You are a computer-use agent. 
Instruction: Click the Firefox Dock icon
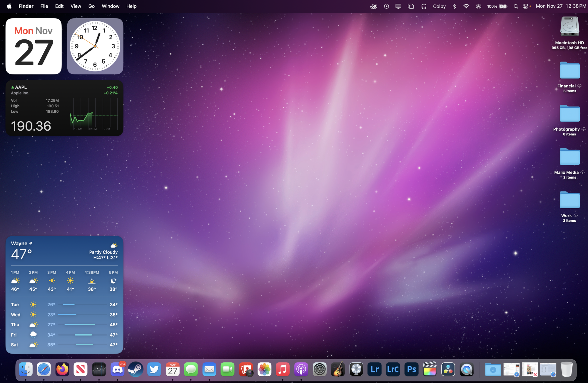[x=62, y=370]
